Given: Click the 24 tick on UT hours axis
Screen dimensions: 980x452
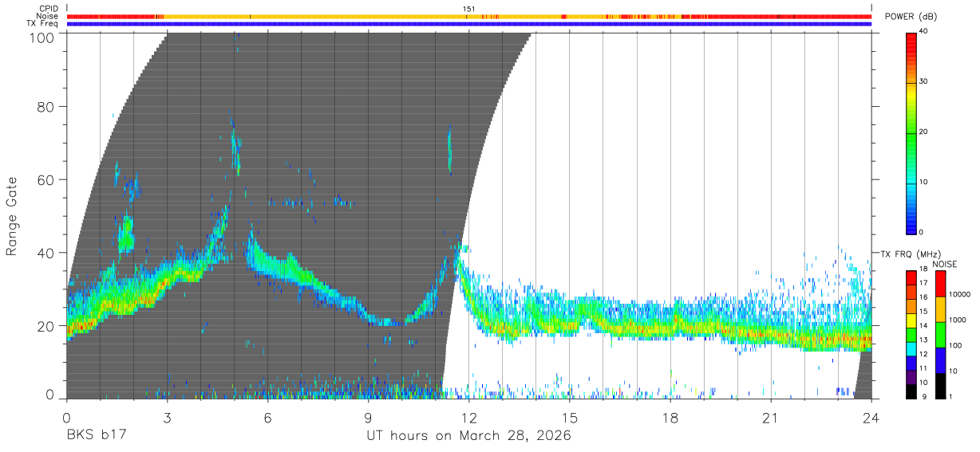Looking at the screenshot, I should point(871,419).
